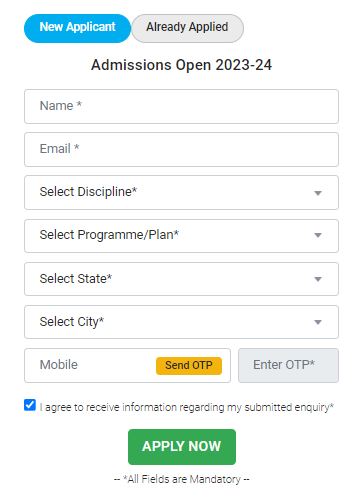Expand the Select Programme/Plan dropdown
This screenshot has width=363, height=499.
point(181,236)
